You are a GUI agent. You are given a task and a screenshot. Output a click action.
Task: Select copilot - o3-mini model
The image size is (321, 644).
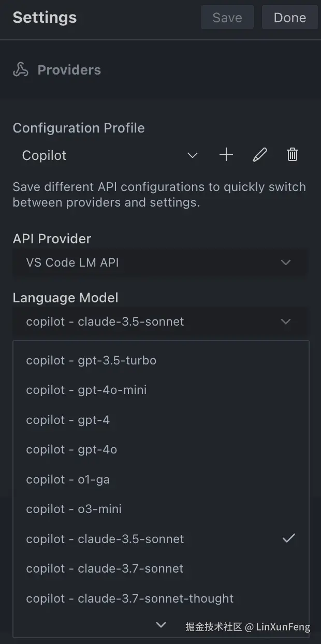(x=74, y=509)
